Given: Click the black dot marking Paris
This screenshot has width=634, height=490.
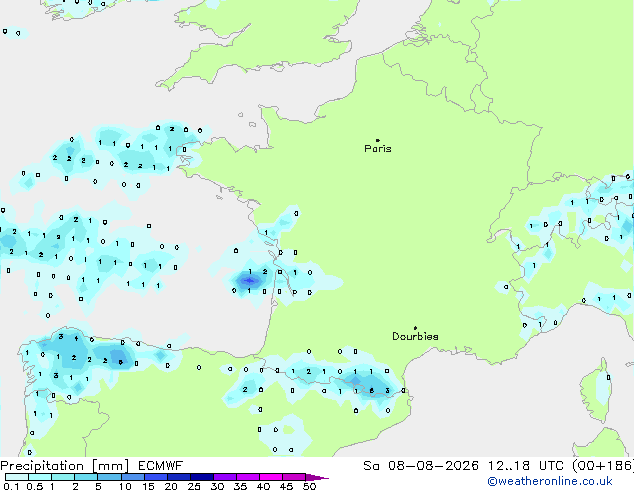Looking at the screenshot, I should tap(378, 140).
